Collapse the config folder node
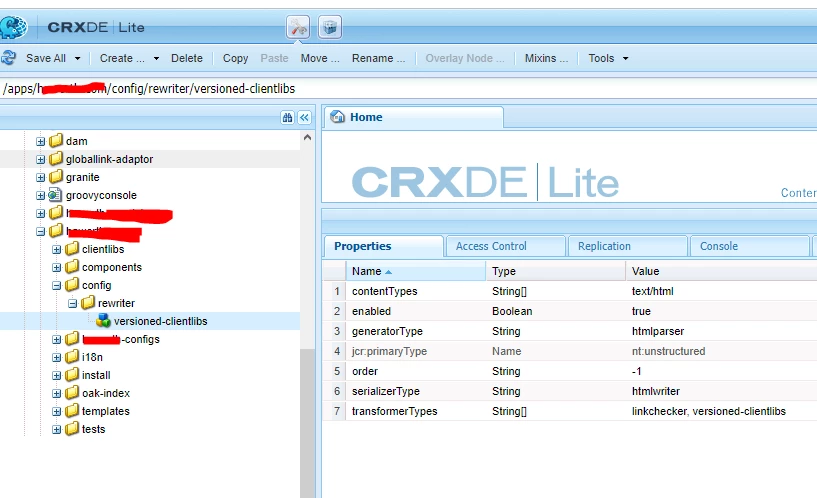The image size is (817, 498). (57, 285)
